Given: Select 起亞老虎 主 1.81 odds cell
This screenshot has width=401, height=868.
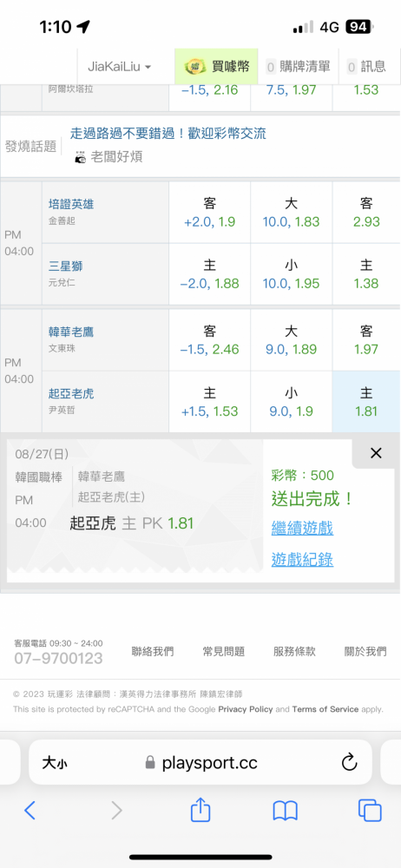Looking at the screenshot, I should click(366, 401).
